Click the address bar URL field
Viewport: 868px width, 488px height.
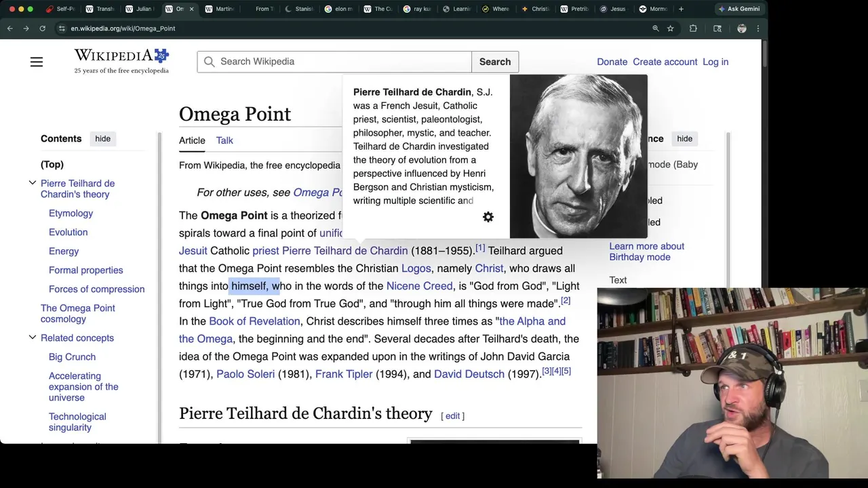pos(353,28)
